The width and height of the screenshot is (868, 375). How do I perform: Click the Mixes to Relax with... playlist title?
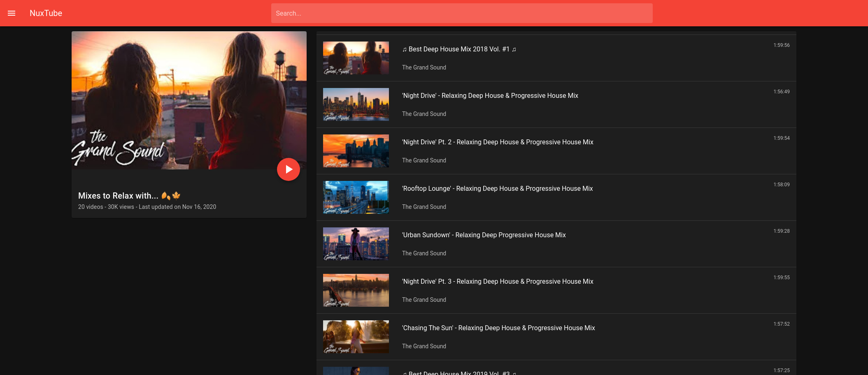coord(129,196)
